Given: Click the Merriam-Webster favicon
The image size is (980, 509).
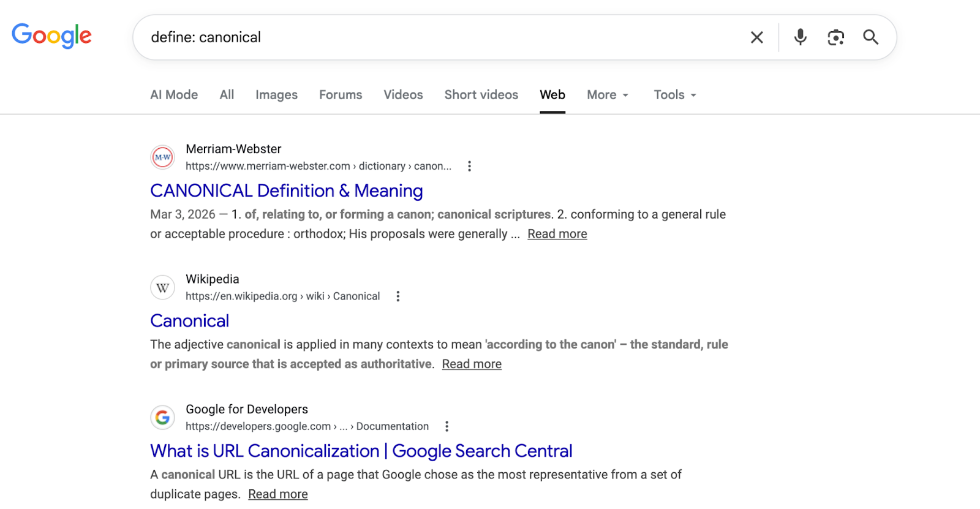Looking at the screenshot, I should pyautogui.click(x=163, y=157).
